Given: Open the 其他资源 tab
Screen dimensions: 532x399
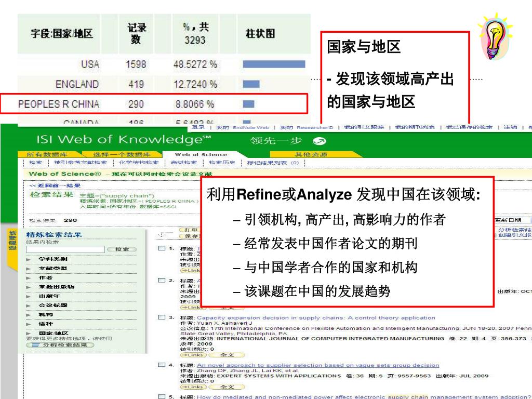Looking at the screenshot, I should pyautogui.click(x=311, y=154).
